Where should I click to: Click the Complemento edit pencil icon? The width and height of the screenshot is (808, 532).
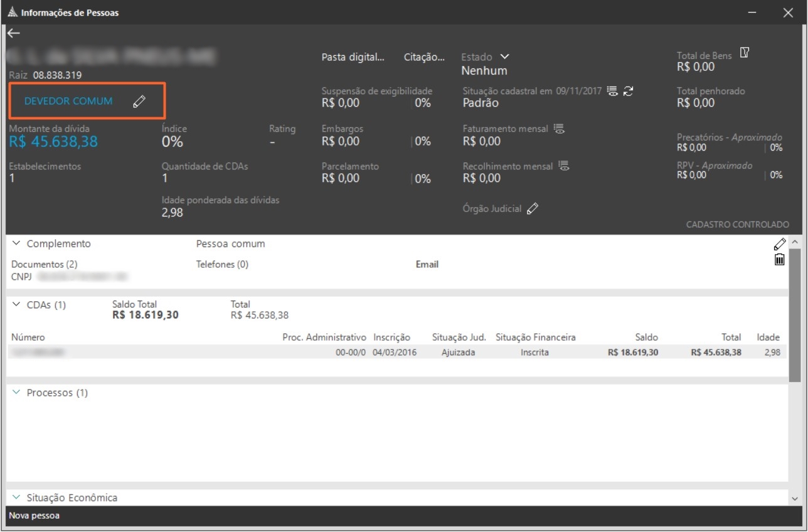tap(780, 244)
